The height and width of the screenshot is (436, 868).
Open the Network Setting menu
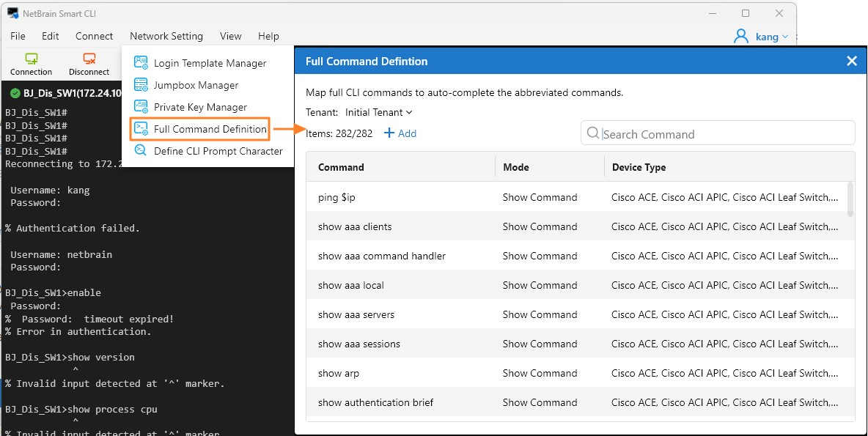pos(166,36)
